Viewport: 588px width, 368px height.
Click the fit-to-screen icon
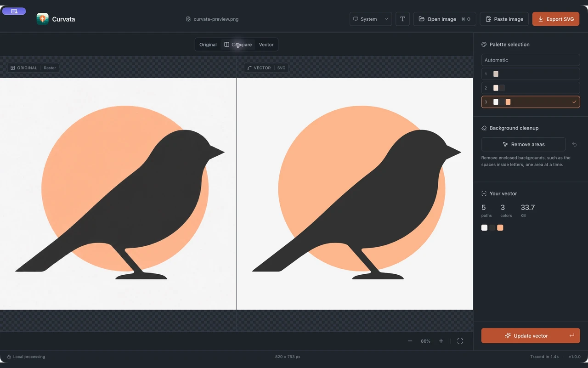[460, 341]
